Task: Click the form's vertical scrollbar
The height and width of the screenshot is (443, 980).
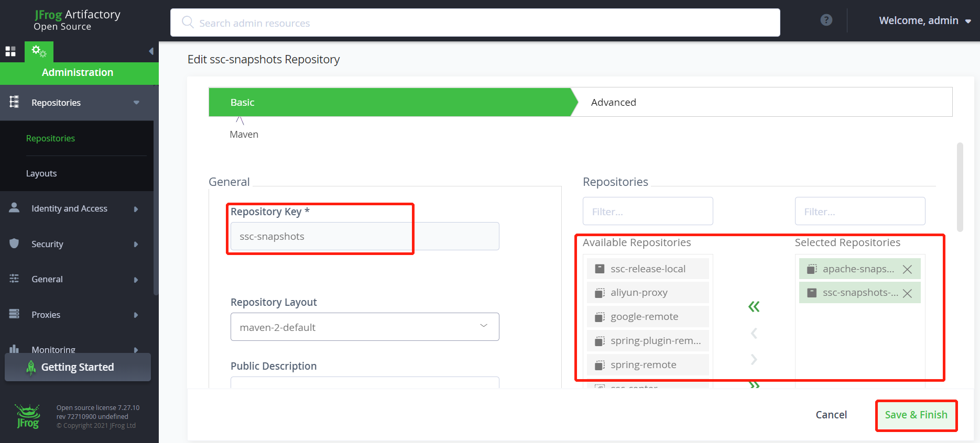Action: coord(960,187)
